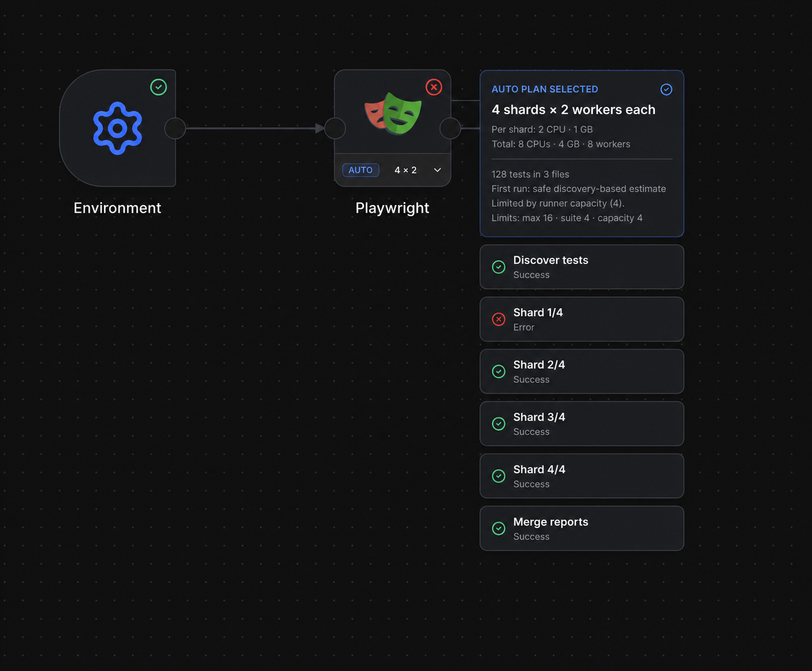
Task: Click the '4 shards × 2 workers each' title
Action: [x=574, y=109]
